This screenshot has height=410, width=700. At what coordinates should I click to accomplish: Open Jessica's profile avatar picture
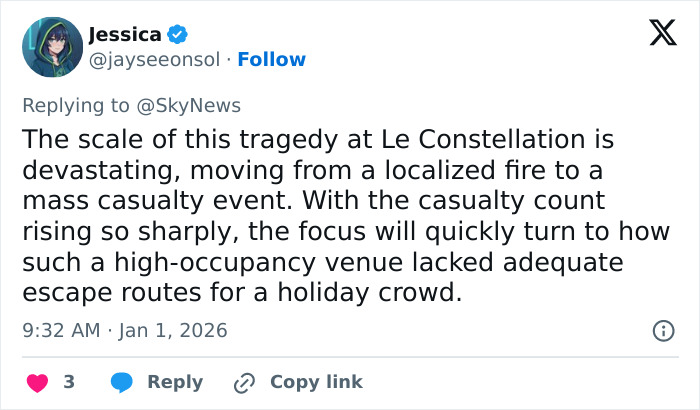[x=52, y=47]
